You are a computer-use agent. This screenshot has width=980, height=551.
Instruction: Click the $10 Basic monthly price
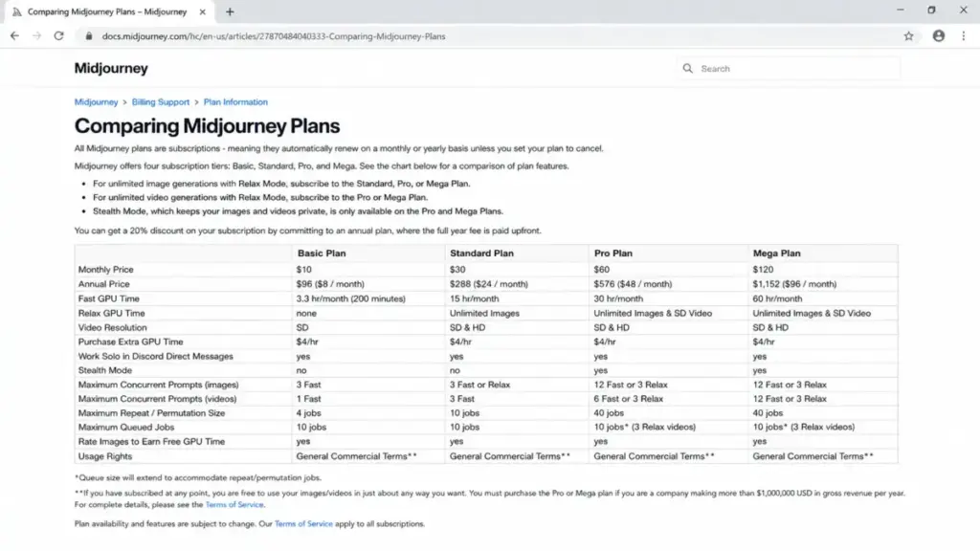(303, 270)
